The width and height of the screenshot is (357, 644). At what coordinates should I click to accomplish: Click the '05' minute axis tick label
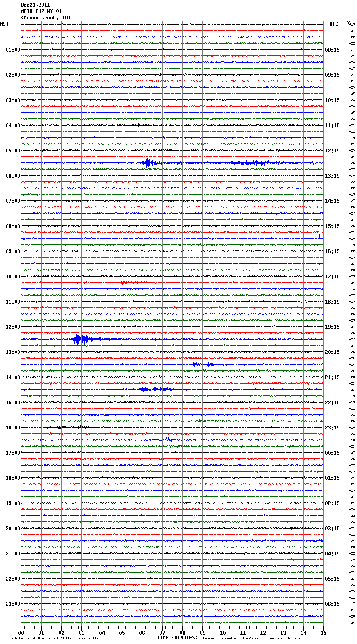coord(122,633)
